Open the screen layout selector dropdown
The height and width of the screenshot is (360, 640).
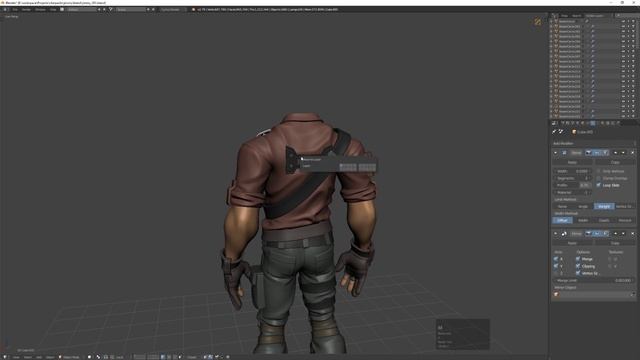coord(62,9)
